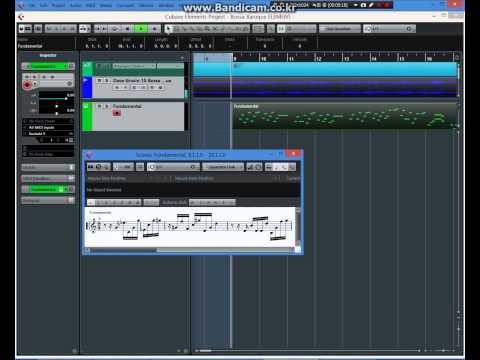Toggle Record Enable in the Inspector
Image resolution: width=480 pixels, height=360 pixels.
point(27,85)
